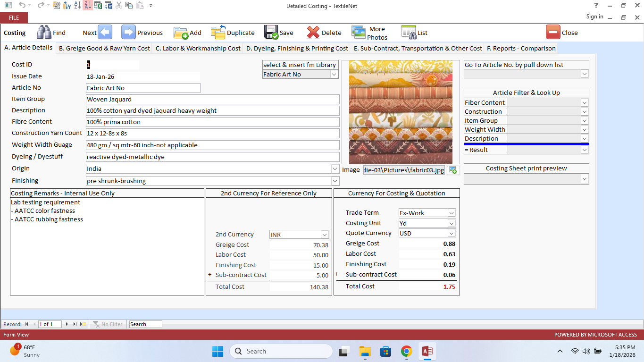This screenshot has width=644, height=362.
Task: Open the Trade Term dropdown
Action: [x=452, y=213]
